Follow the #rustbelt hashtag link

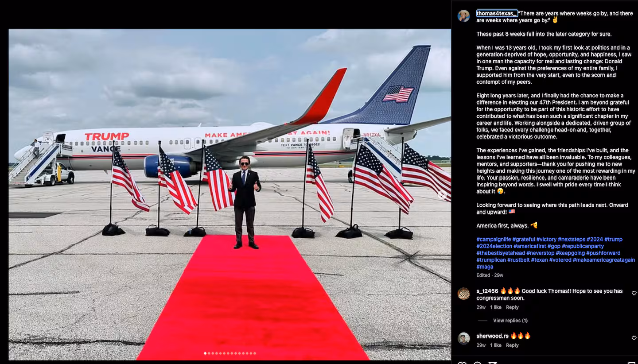pos(518,260)
